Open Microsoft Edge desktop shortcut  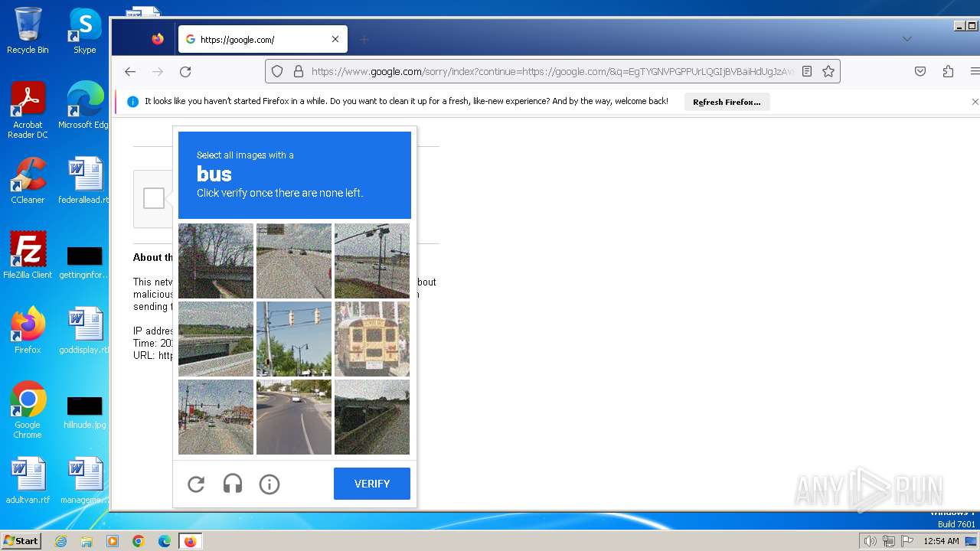coord(85,106)
